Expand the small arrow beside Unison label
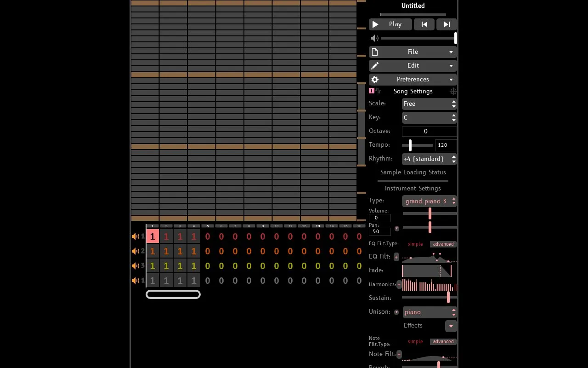588x368 pixels. [x=396, y=312]
